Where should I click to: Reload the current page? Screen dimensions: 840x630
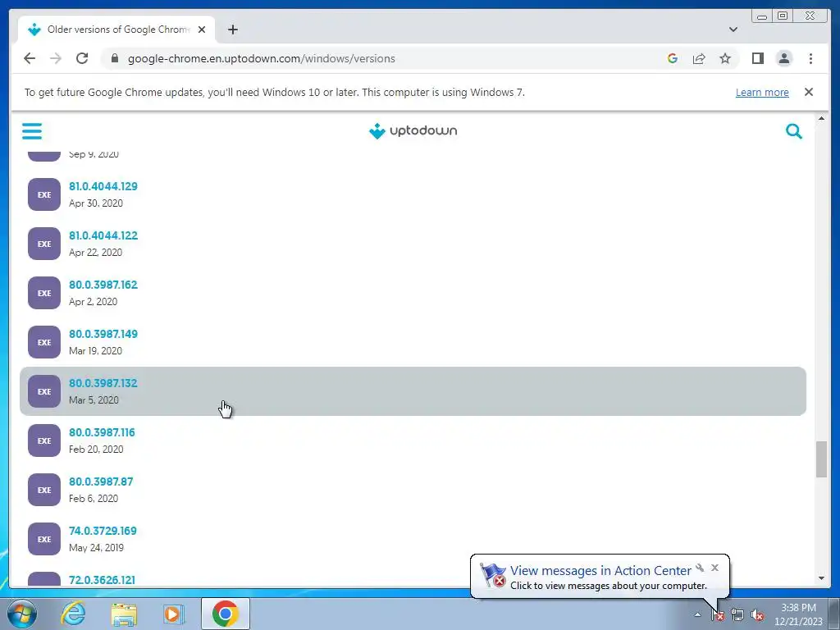82,58
